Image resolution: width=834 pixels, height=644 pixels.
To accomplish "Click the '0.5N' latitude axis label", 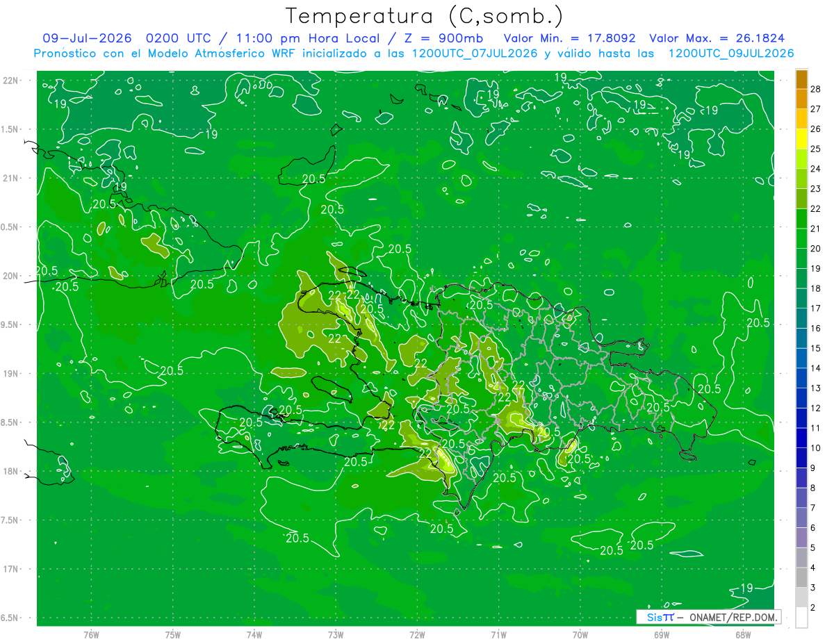I will [10, 227].
